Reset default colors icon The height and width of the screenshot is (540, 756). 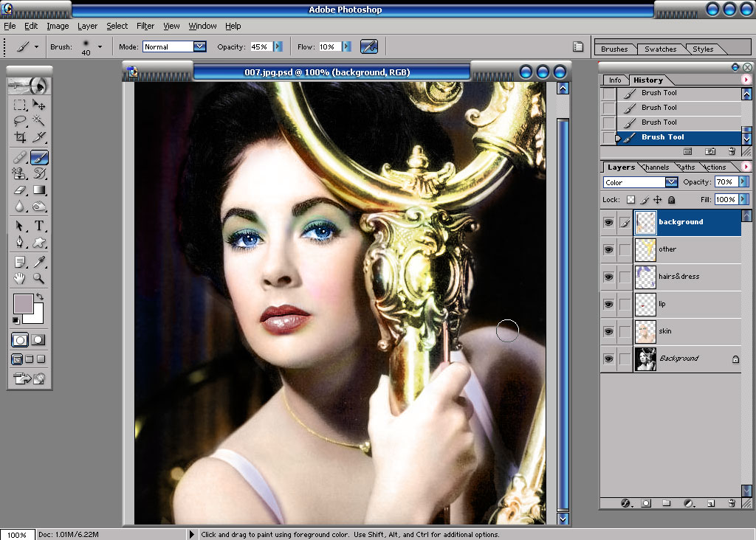[x=16, y=320]
